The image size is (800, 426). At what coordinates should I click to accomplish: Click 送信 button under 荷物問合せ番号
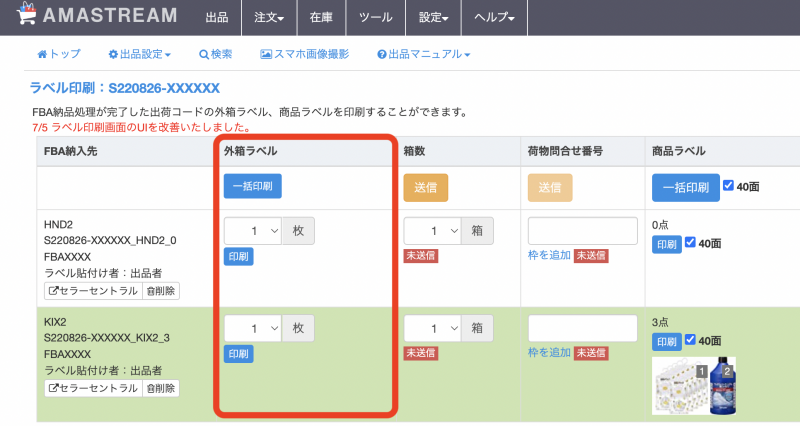pos(550,188)
